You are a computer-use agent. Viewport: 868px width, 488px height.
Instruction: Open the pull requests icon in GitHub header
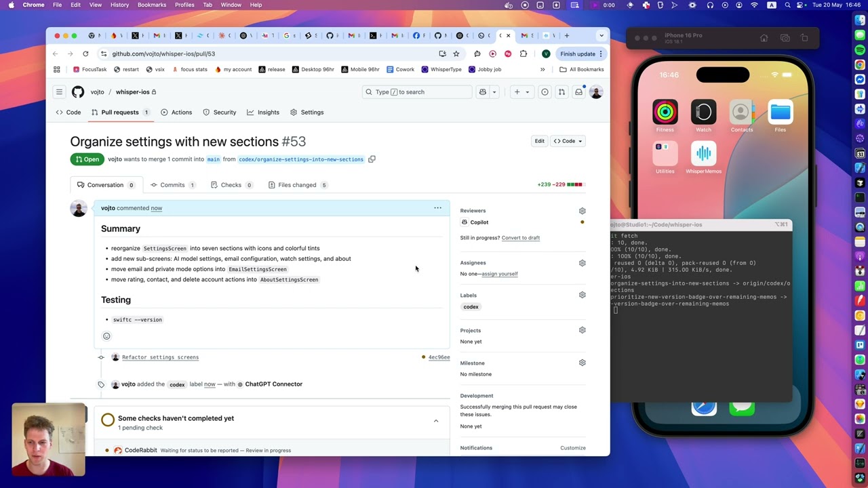click(561, 92)
